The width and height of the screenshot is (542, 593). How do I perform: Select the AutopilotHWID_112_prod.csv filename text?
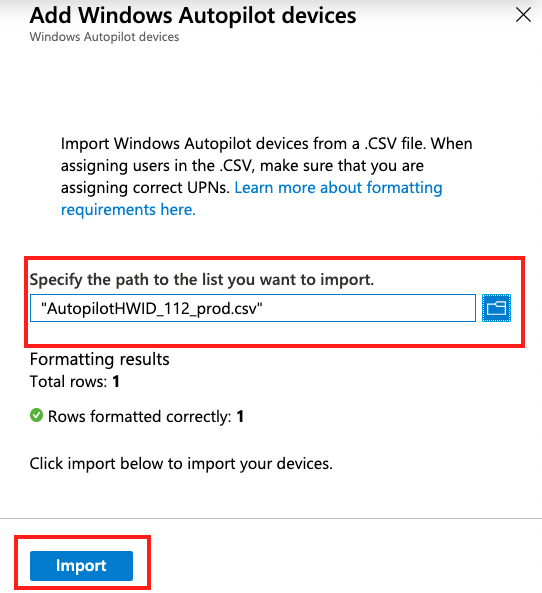coord(151,309)
